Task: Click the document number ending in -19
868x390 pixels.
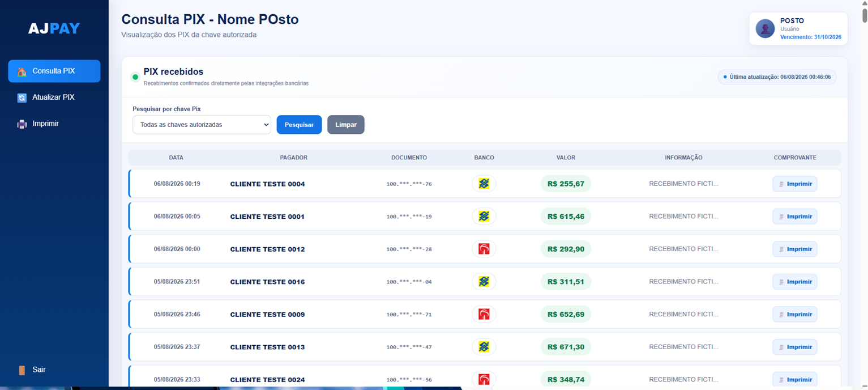Action: [x=409, y=217]
